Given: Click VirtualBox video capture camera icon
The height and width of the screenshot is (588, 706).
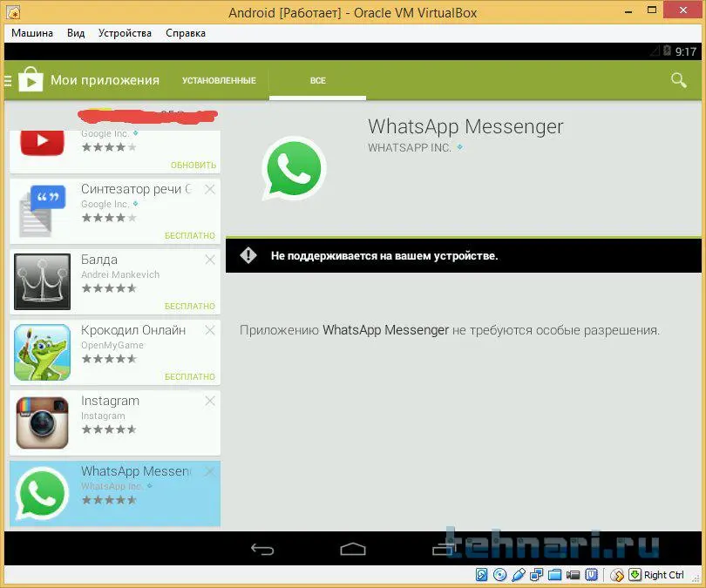Looking at the screenshot, I should 574,575.
